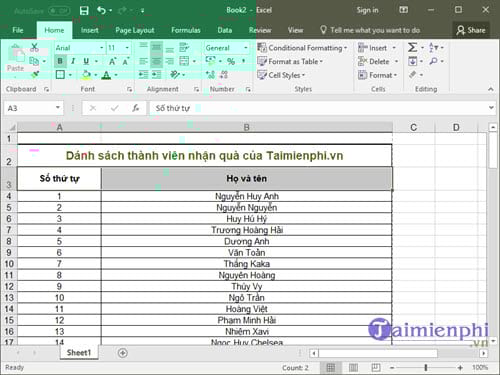Open the Format cells button

click(378, 75)
